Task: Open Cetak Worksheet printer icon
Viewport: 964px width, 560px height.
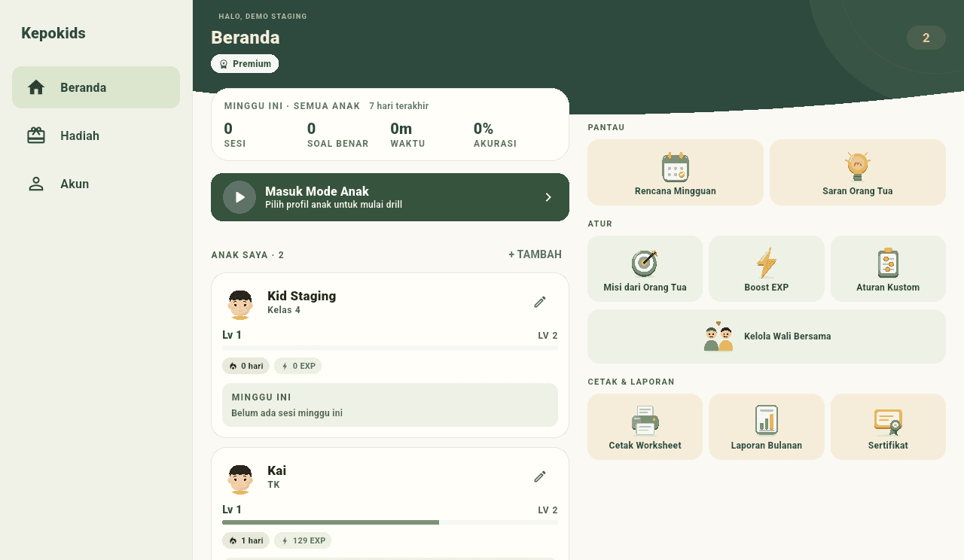Action: [645, 421]
